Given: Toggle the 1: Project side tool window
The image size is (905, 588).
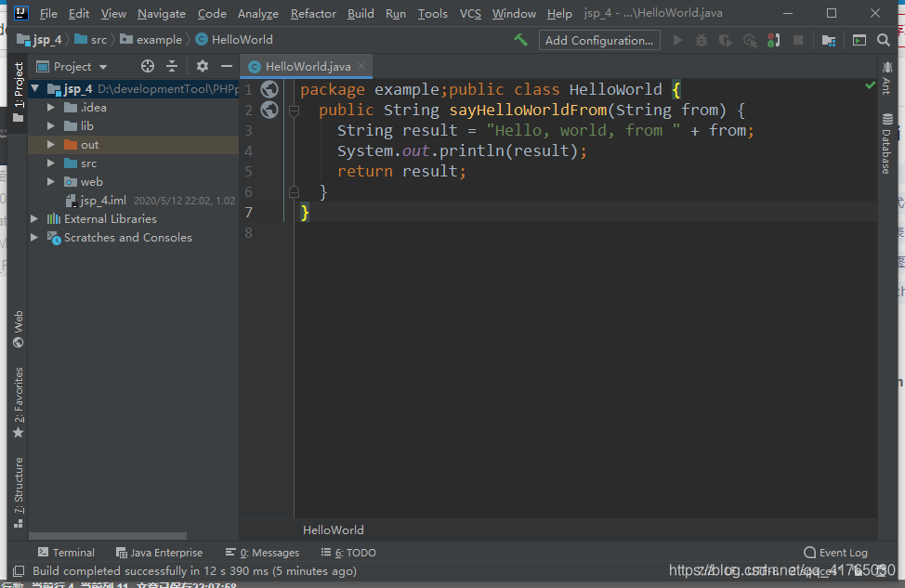Looking at the screenshot, I should tap(19, 92).
